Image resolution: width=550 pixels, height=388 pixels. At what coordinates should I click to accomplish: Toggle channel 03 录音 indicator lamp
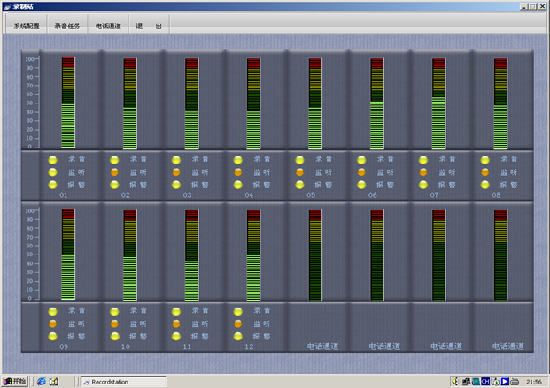176,160
